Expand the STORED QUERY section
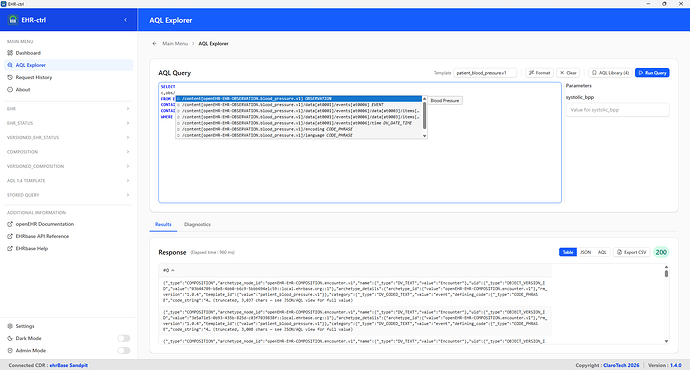The image size is (690, 370). pos(68,195)
